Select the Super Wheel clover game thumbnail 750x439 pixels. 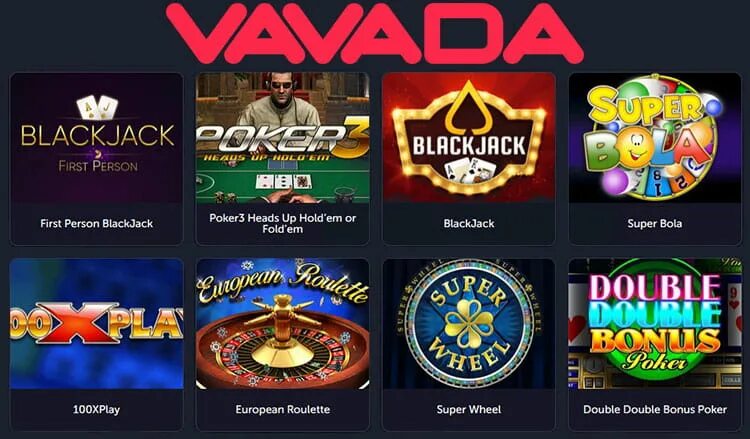(x=469, y=324)
